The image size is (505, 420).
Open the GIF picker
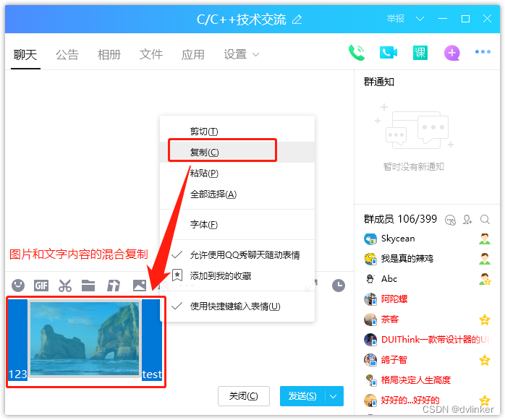click(x=41, y=286)
